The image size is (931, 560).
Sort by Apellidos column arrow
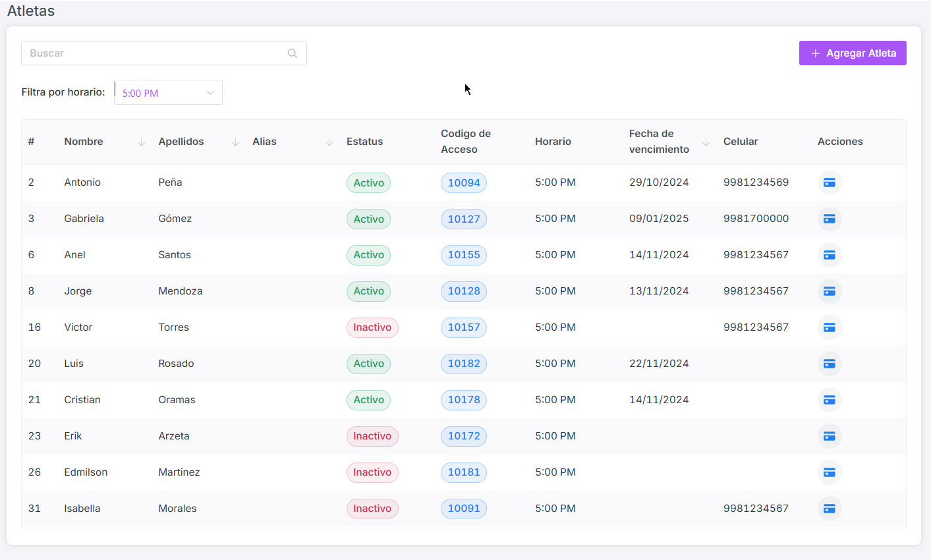pyautogui.click(x=235, y=142)
